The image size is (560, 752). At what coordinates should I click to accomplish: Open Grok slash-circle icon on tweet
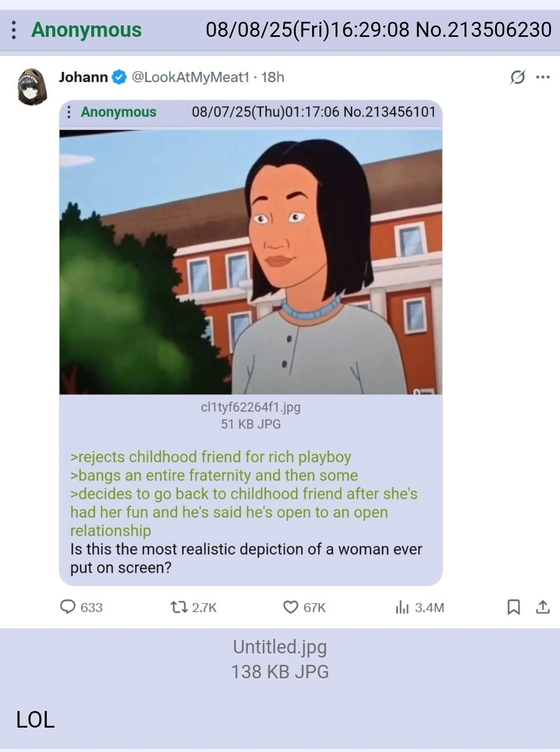pos(517,77)
